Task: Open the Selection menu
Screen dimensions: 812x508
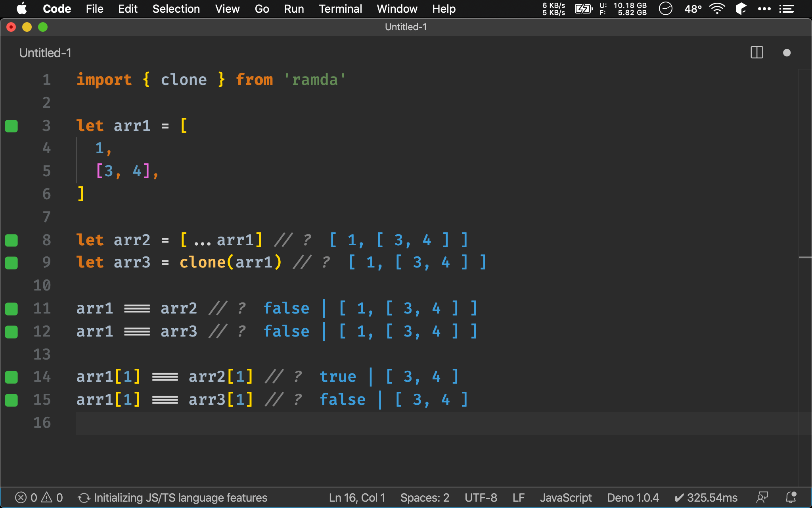Action: [176, 9]
